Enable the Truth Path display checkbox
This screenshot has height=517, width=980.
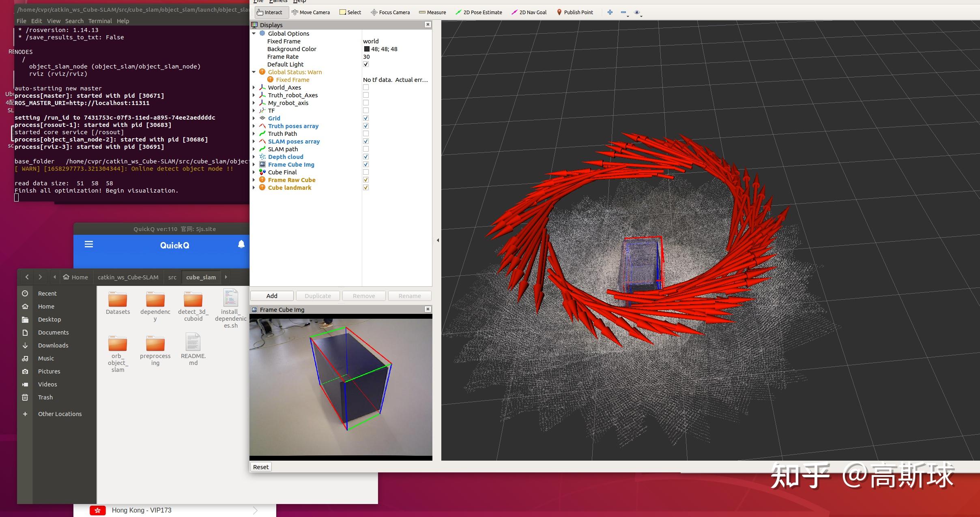(366, 133)
